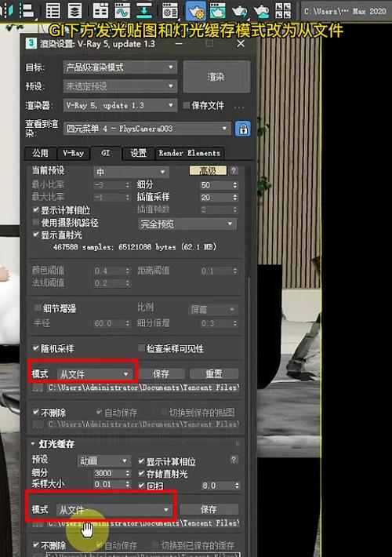Open the Curve Editor
The height and width of the screenshot is (557, 392).
click(122, 11)
